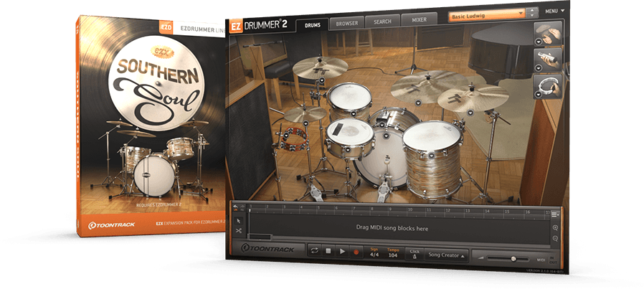The height and width of the screenshot is (289, 644).
Task: Click the red tambourine on hi-hat stand
Action: click(294, 138)
